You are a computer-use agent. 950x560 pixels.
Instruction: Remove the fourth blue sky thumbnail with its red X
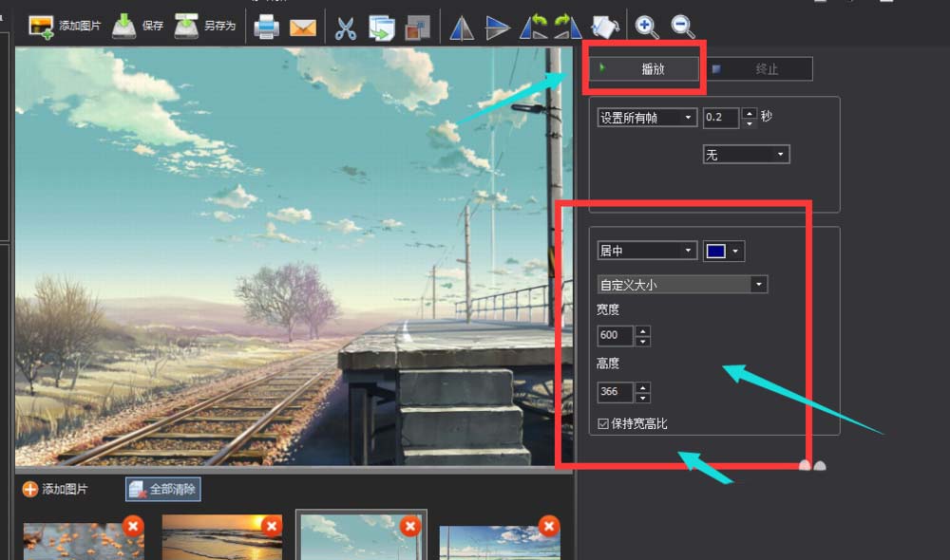coord(549,526)
